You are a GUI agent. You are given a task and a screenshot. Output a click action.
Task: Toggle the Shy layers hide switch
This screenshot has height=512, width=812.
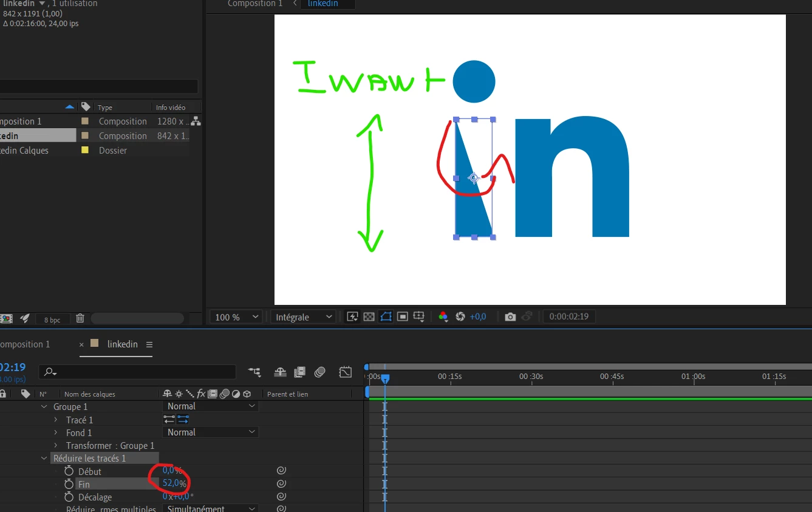click(280, 372)
